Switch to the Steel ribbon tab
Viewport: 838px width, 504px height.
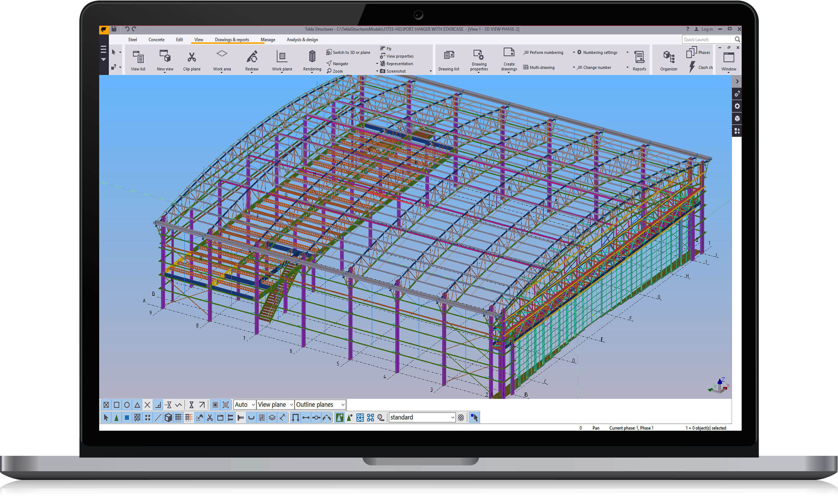(132, 40)
